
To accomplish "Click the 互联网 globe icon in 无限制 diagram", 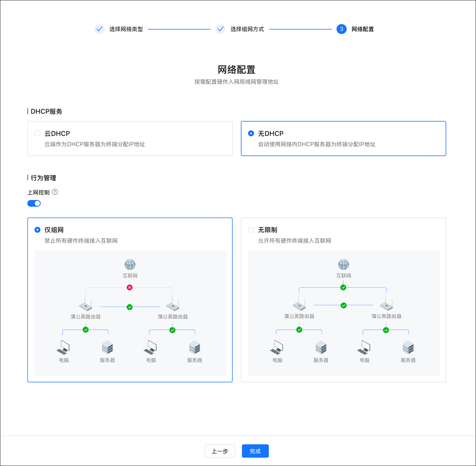I will click(344, 264).
